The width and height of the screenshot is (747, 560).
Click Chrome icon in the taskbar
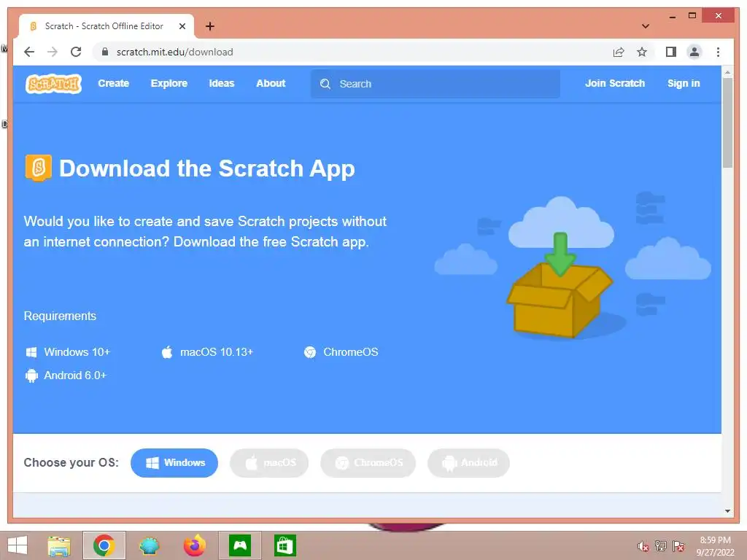[104, 545]
